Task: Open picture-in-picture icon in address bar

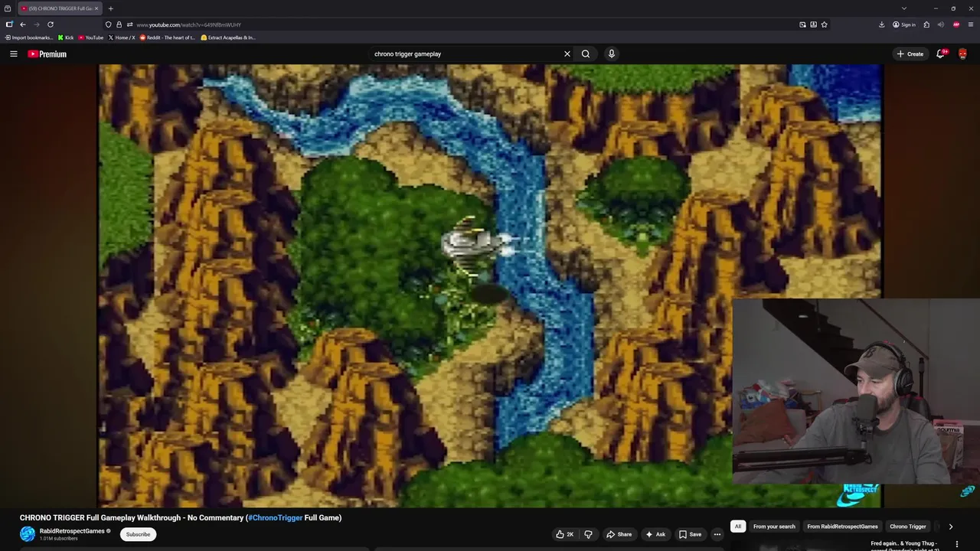Action: (802, 24)
